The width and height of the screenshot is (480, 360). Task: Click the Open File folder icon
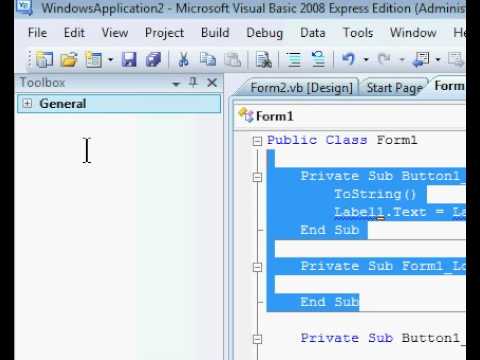pyautogui.click(x=69, y=60)
